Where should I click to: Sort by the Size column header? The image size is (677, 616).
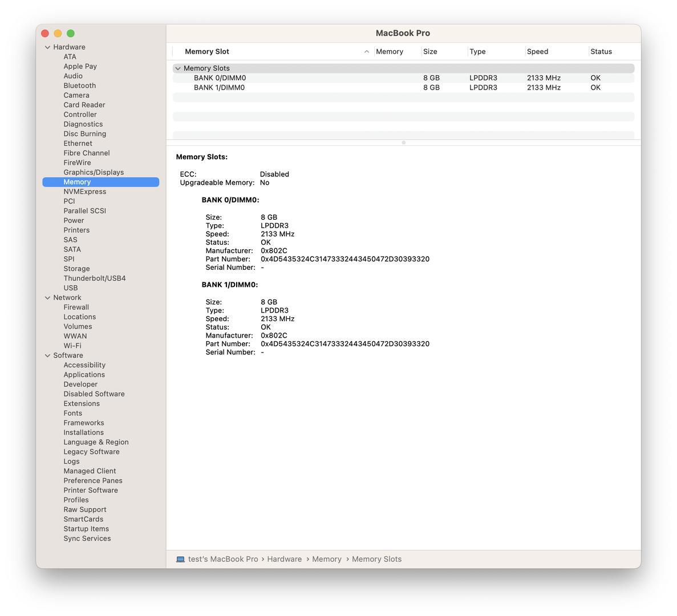[445, 51]
